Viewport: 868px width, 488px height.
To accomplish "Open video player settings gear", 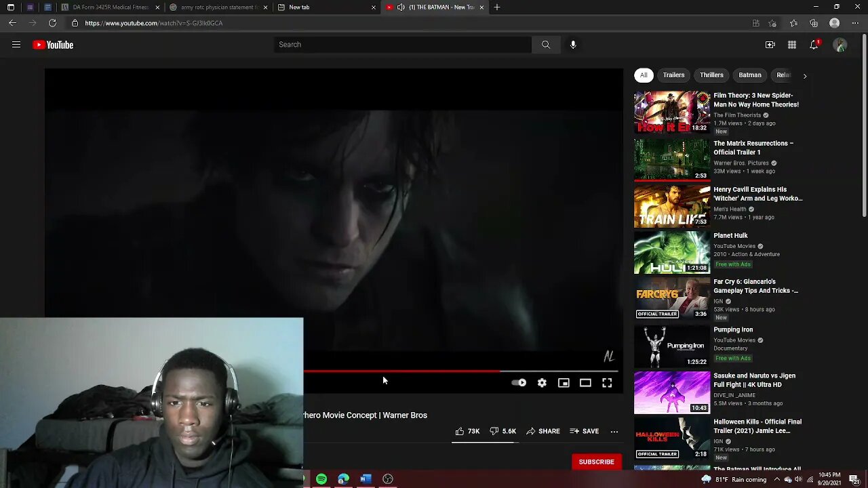I will [x=542, y=383].
